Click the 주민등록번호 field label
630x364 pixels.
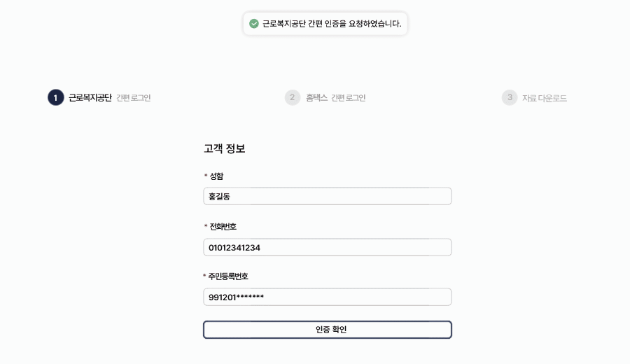[228, 276]
